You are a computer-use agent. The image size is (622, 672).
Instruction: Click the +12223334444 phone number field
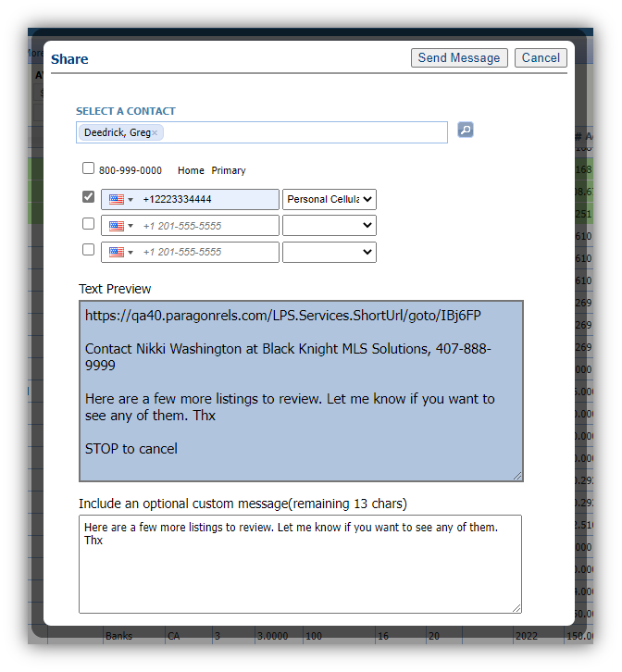click(x=190, y=199)
